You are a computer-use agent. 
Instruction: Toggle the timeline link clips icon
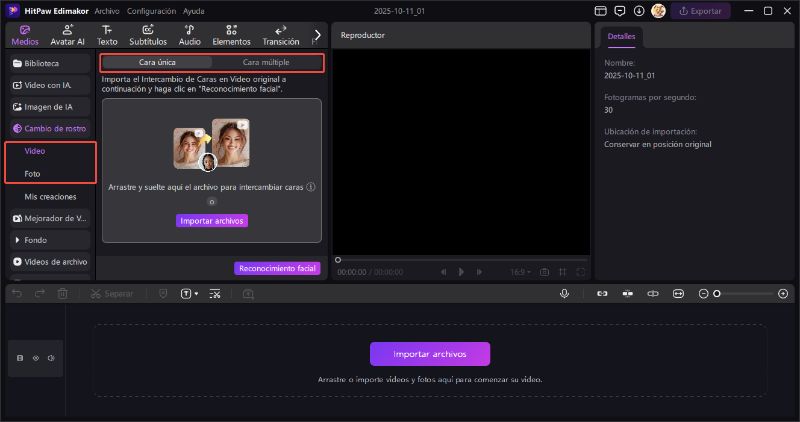602,293
